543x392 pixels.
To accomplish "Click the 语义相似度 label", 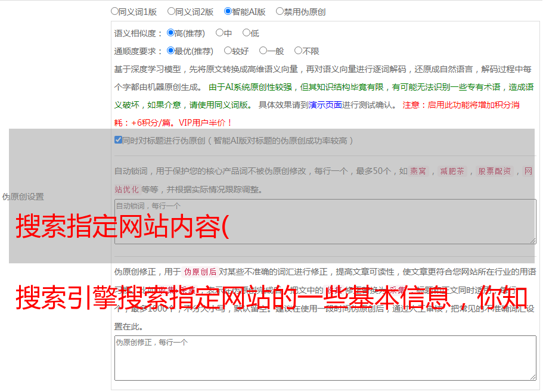I will (138, 33).
